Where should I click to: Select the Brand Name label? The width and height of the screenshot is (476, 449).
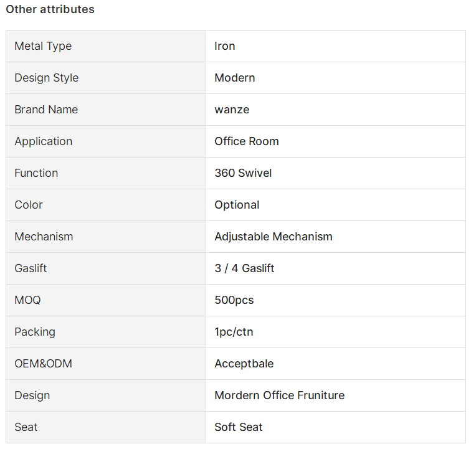click(46, 110)
